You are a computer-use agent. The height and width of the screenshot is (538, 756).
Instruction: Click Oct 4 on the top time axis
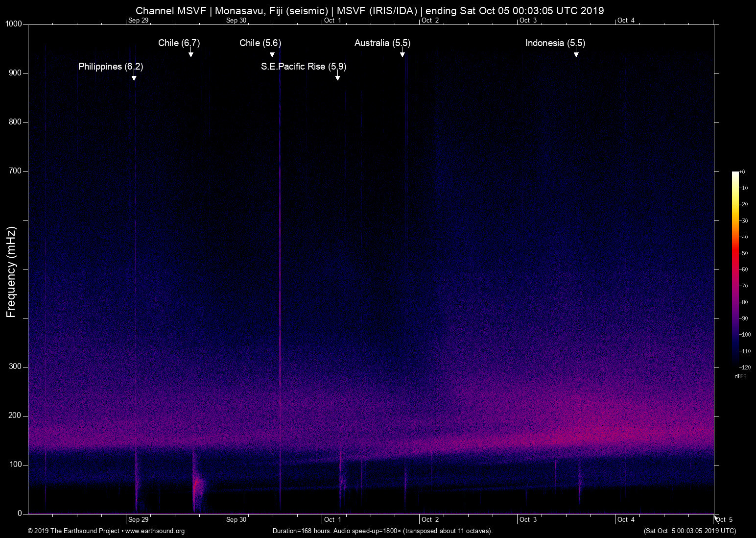pyautogui.click(x=626, y=21)
